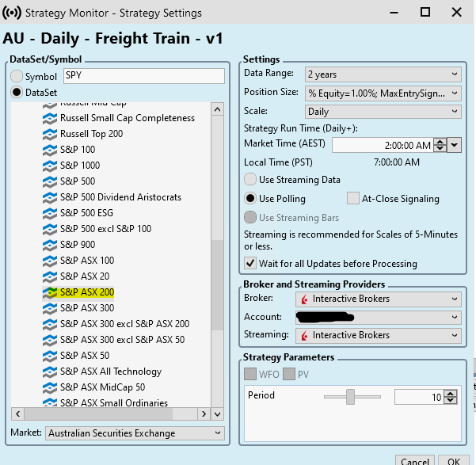Select S&P 500 Dividend Aristocrats dataset
This screenshot has width=476, height=465.
click(x=120, y=197)
